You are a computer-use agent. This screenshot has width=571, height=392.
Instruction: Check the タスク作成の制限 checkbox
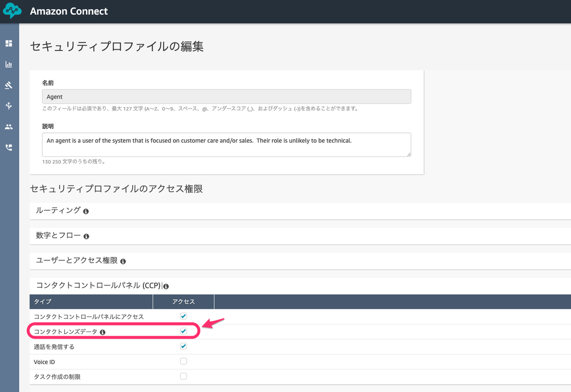(x=183, y=376)
